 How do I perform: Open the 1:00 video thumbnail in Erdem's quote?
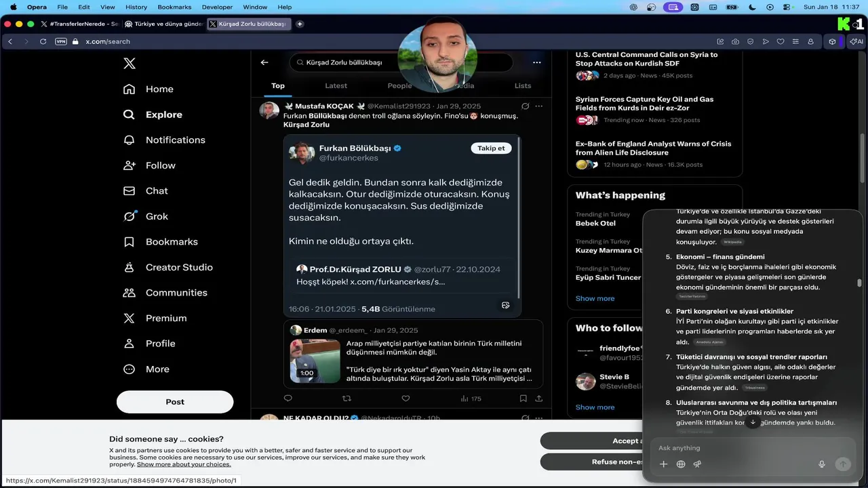(x=315, y=361)
